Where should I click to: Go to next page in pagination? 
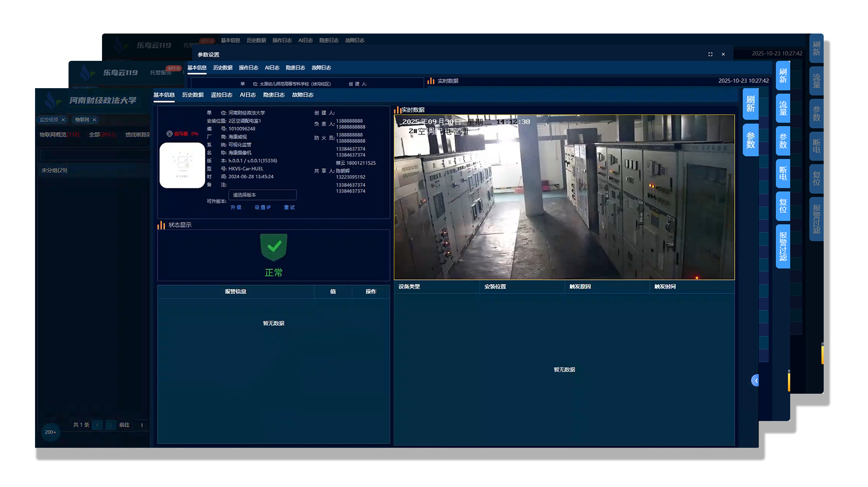click(x=110, y=425)
